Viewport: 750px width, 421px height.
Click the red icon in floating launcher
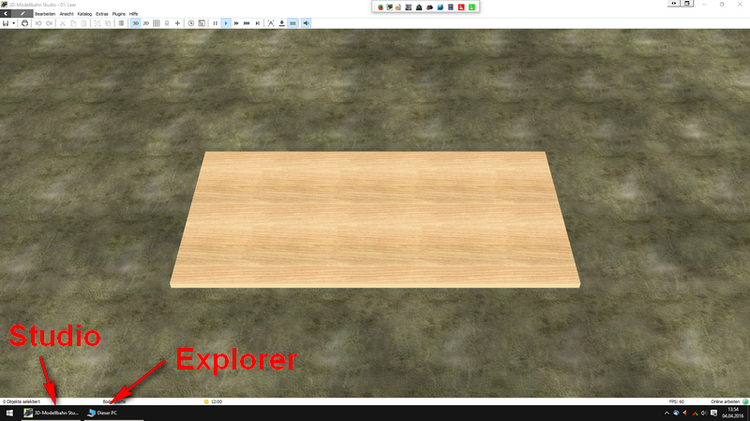(461, 7)
